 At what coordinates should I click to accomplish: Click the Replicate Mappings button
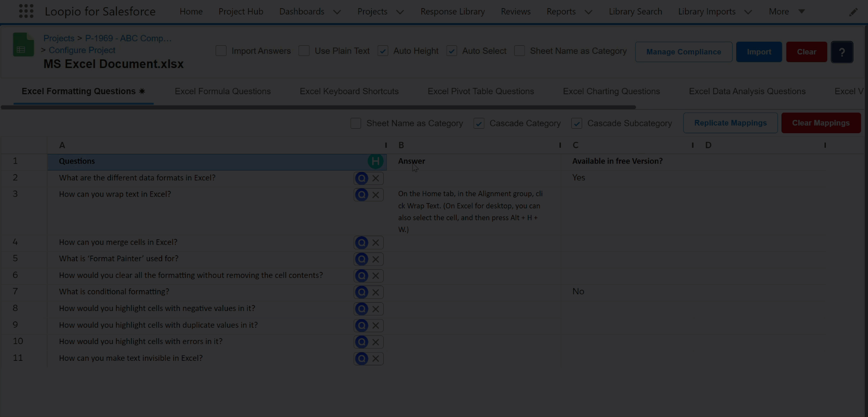(730, 123)
